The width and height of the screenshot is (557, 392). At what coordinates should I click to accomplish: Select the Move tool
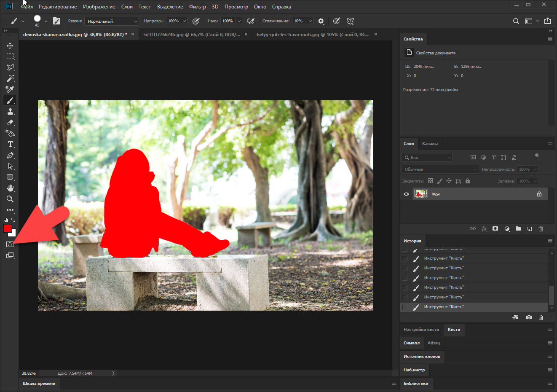(10, 46)
